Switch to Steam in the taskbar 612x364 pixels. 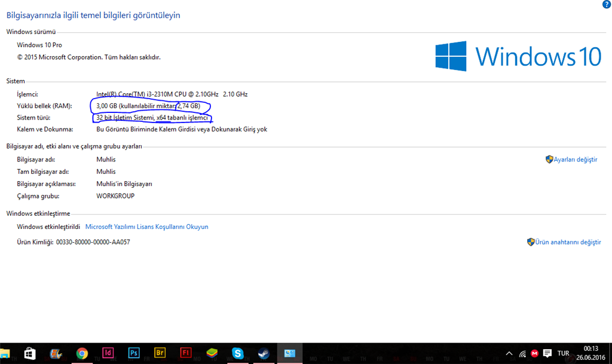pyautogui.click(x=264, y=353)
